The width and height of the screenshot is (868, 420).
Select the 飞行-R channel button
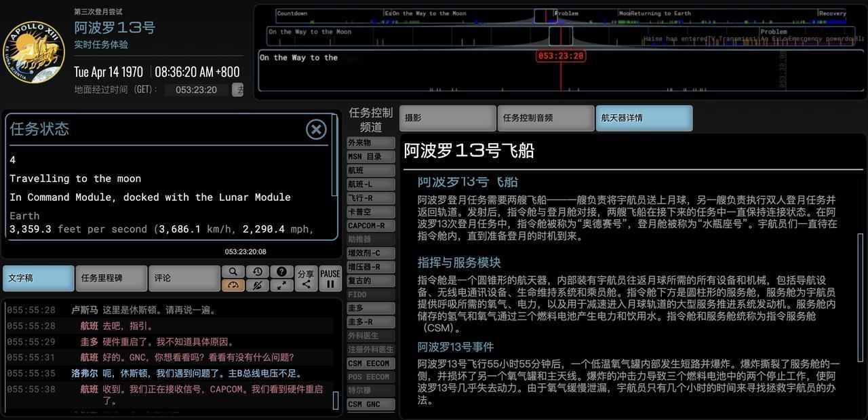370,198
